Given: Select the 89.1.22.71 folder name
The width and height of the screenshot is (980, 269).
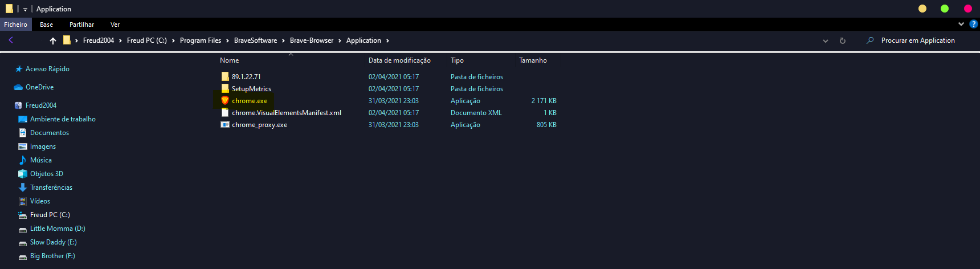Looking at the screenshot, I should [x=246, y=77].
